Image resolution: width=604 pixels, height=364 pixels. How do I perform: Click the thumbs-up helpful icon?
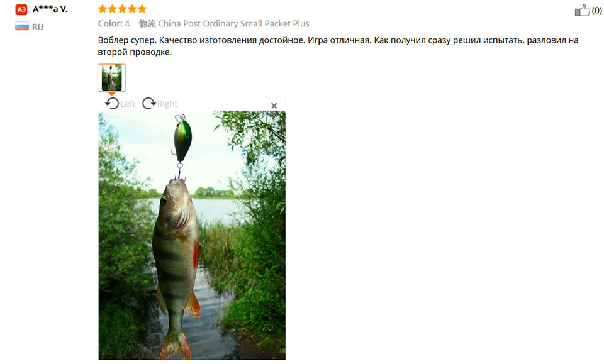point(582,11)
